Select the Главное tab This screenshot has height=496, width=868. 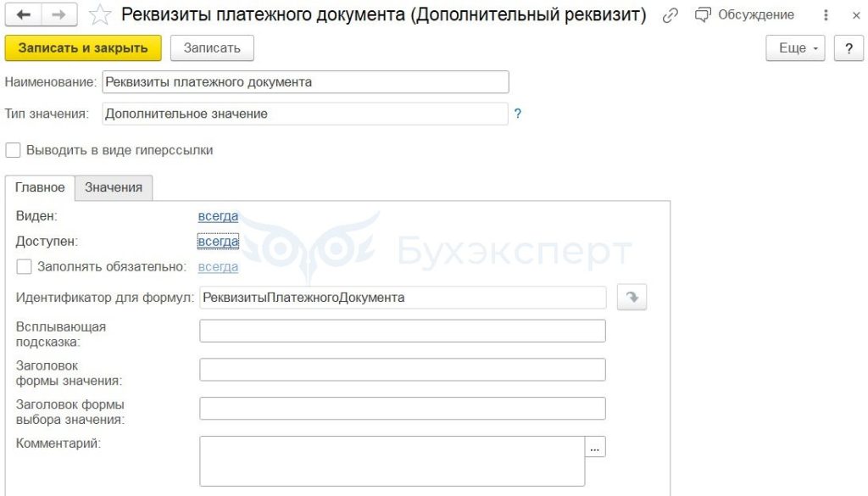[x=40, y=187]
